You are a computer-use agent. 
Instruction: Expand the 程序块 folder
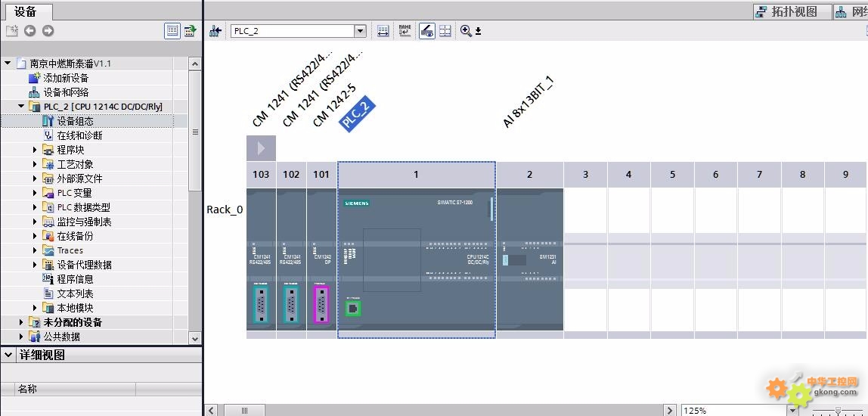coord(35,150)
